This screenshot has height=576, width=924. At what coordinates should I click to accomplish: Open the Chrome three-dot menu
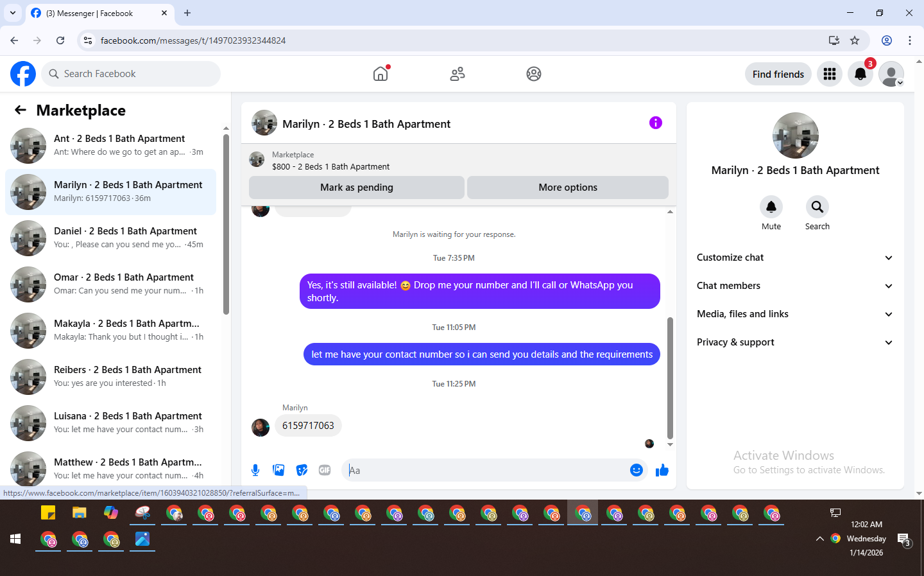pyautogui.click(x=910, y=40)
